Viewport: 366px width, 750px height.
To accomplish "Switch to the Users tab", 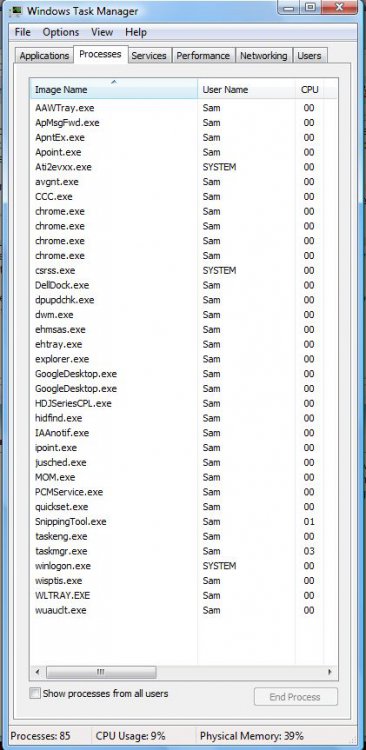I will pyautogui.click(x=309, y=55).
